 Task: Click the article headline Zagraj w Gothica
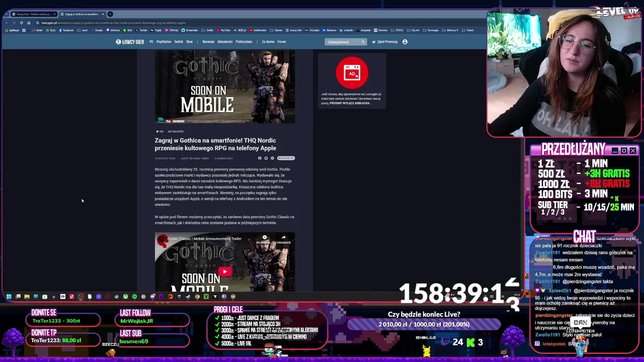coord(215,144)
